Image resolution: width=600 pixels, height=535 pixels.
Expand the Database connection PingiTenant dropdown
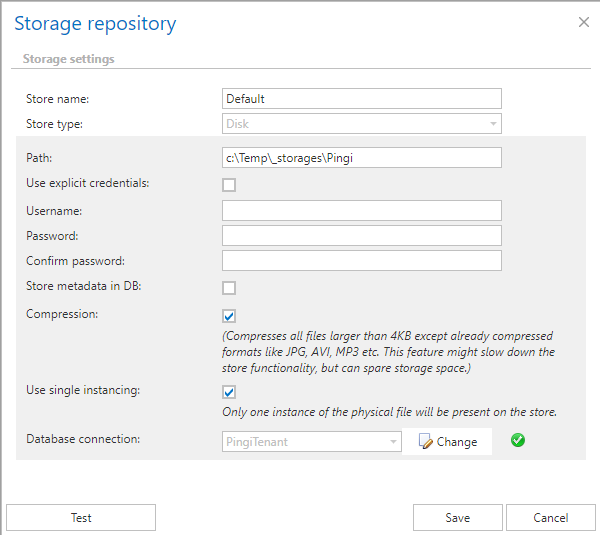pyautogui.click(x=311, y=442)
